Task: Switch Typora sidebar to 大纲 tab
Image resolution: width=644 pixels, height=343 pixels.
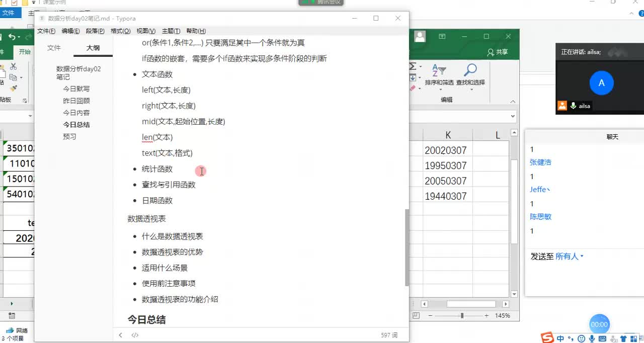Action: [x=93, y=48]
